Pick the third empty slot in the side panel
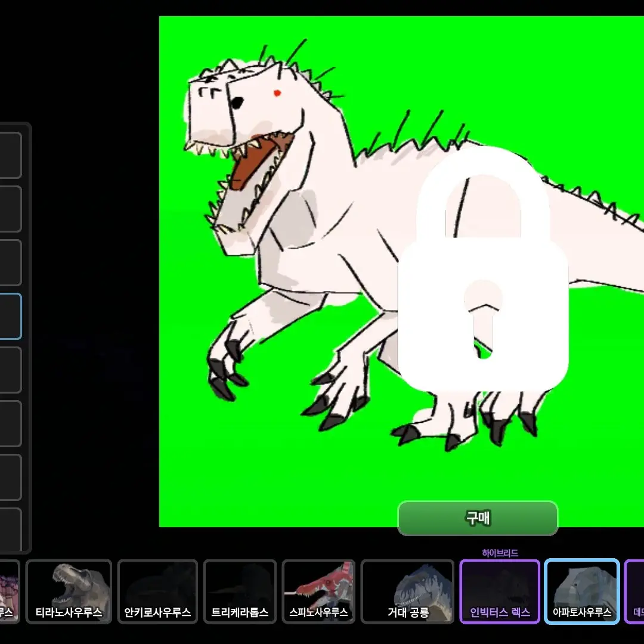Image resolution: width=644 pixels, height=644 pixels. click(10, 262)
